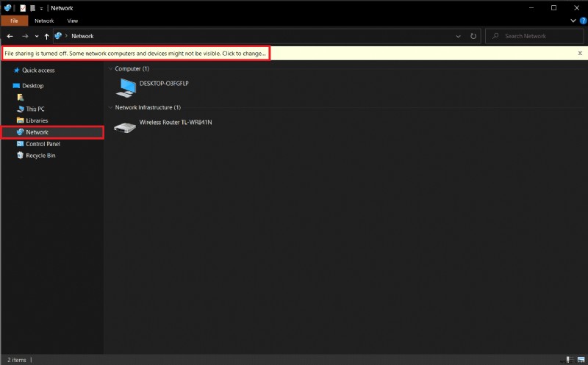Open the File ribbon tab
Screen dimensions: 588x365
point(14,21)
